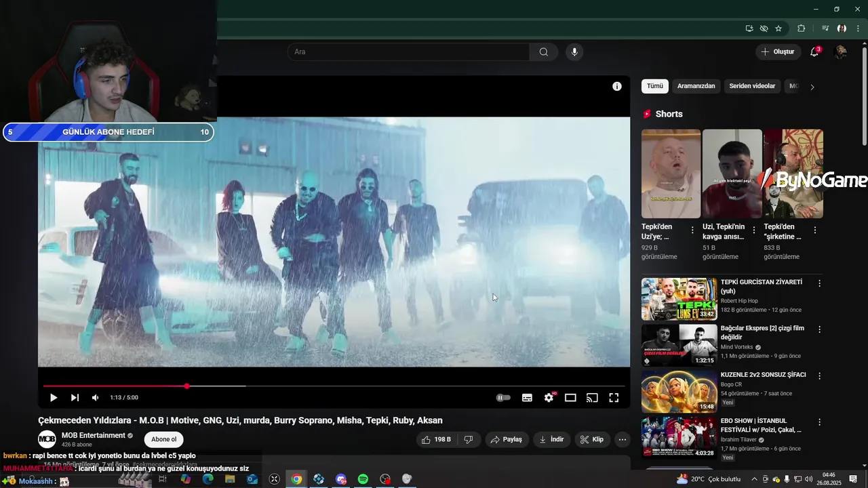Open options for the Tepki'den Uzi'ye short
This screenshot has width=868, height=488.
[692, 230]
